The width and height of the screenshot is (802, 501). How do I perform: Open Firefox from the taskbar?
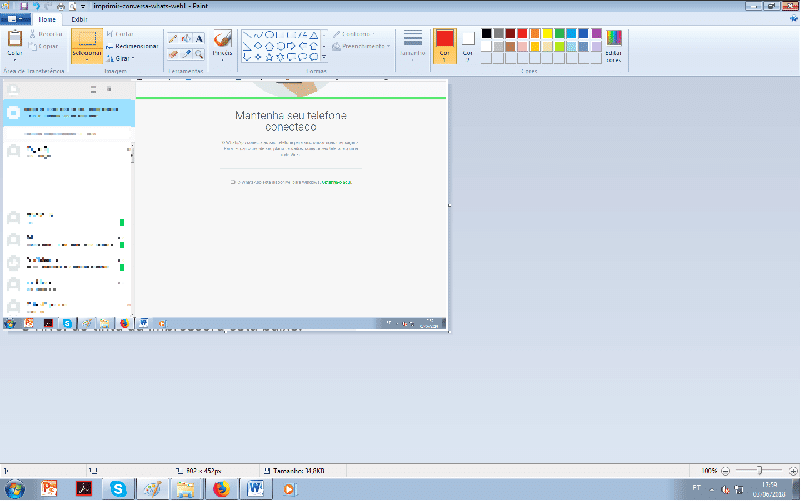coord(220,489)
